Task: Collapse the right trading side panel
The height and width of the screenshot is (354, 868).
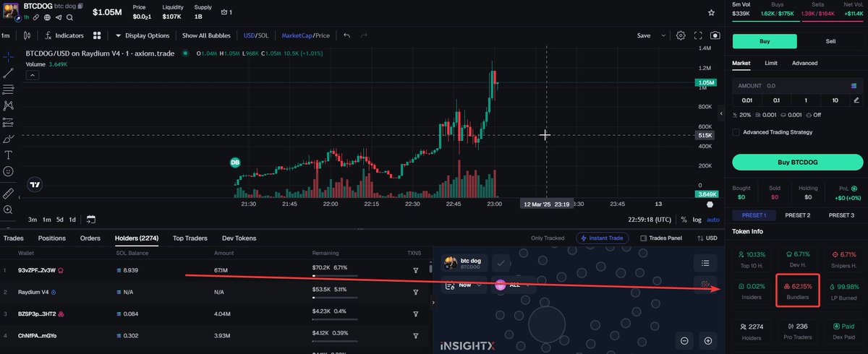Action: (721, 114)
